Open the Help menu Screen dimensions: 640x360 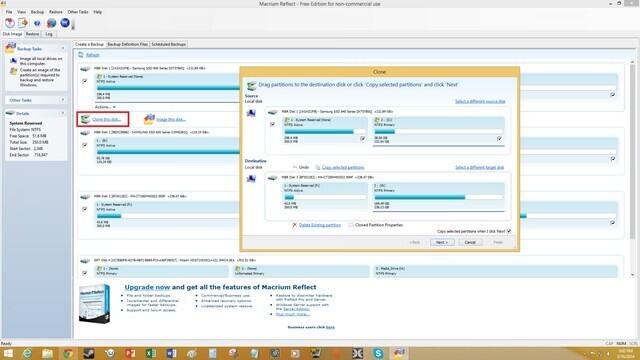click(98, 12)
